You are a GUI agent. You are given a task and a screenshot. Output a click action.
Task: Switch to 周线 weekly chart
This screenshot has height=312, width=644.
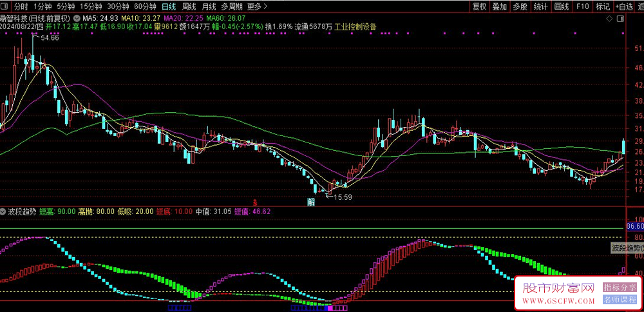189,6
